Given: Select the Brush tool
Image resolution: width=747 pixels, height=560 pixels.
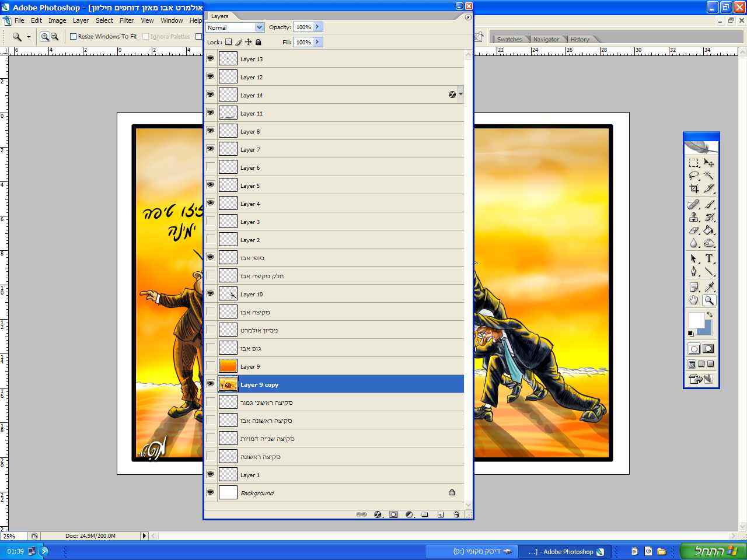Looking at the screenshot, I should click(708, 204).
